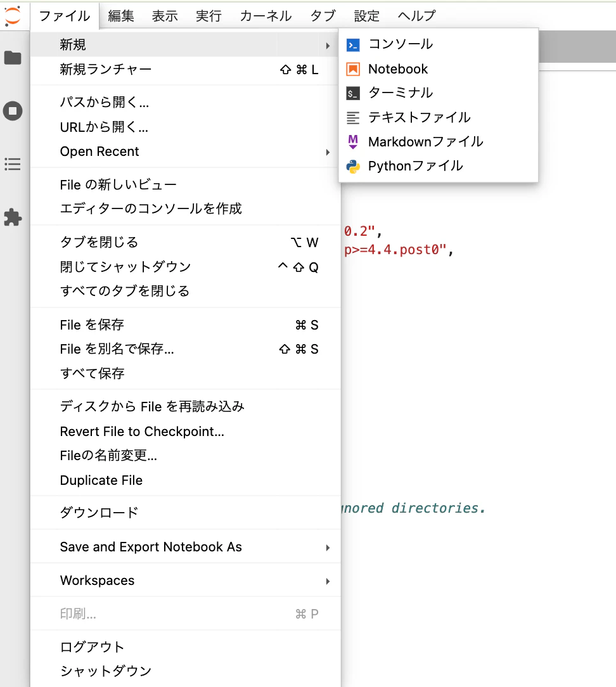Viewport: 616px width, 687px height.
Task: Open the extension manager puzzle-piece sidebar icon
Action: coord(13,217)
